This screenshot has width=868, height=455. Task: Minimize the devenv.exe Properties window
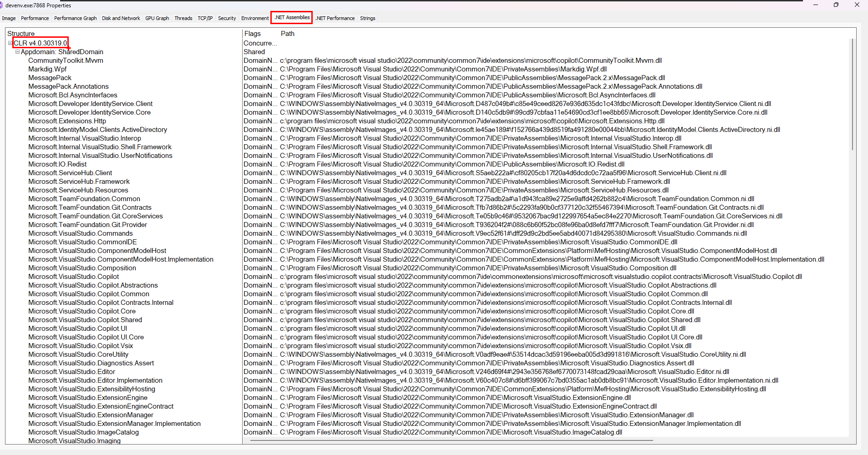coord(815,5)
